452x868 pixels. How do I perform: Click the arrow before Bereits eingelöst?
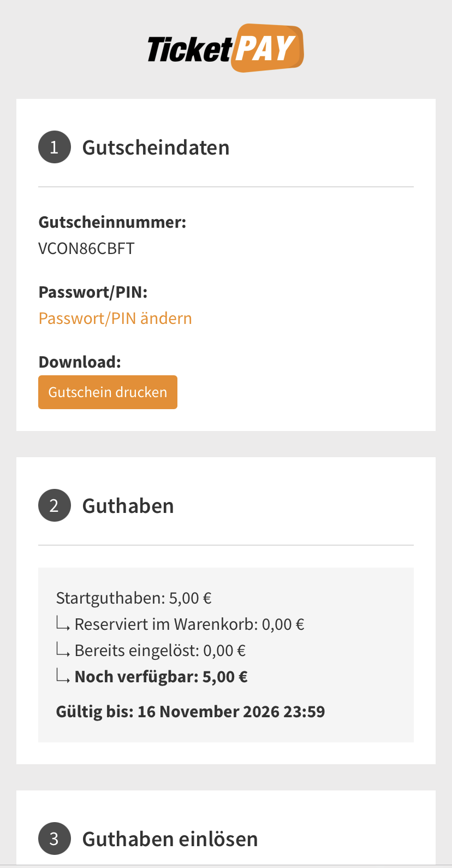(x=63, y=651)
